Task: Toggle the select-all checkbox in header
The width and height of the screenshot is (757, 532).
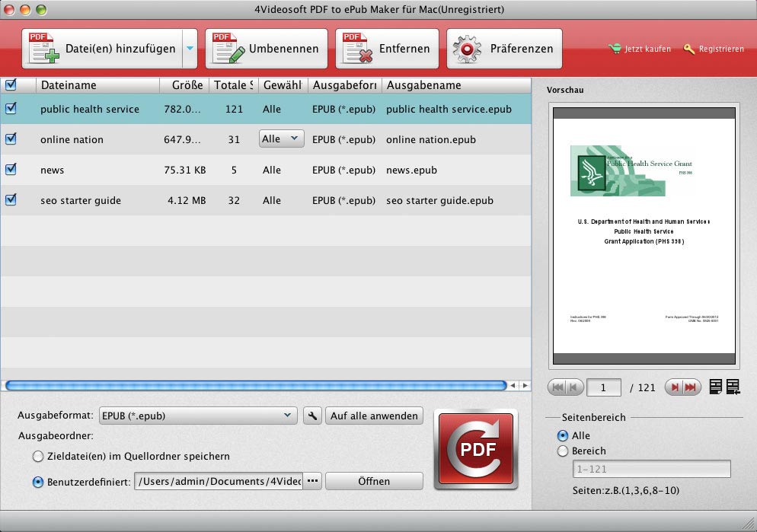Action: pyautogui.click(x=11, y=84)
